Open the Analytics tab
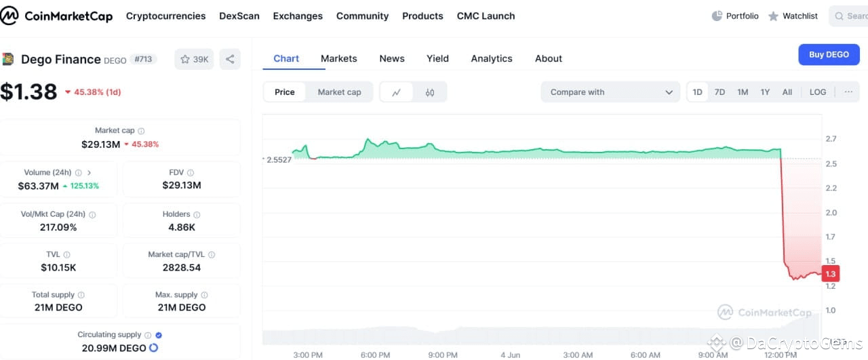This screenshot has width=868, height=360. tap(492, 58)
